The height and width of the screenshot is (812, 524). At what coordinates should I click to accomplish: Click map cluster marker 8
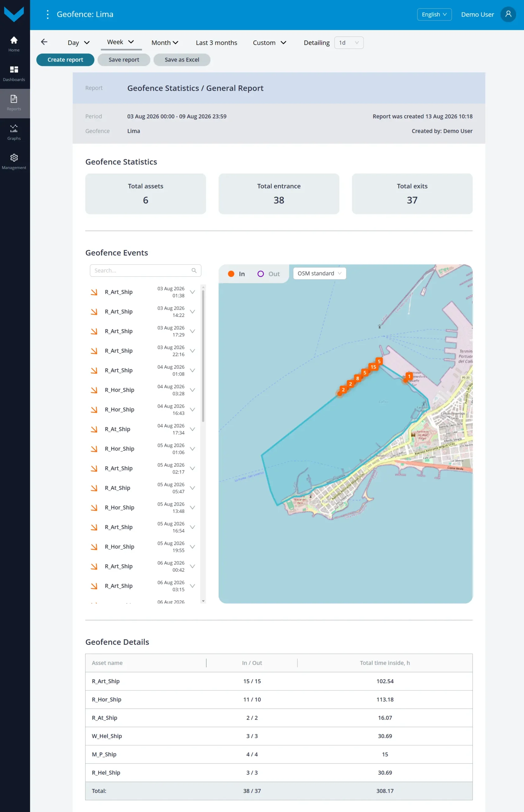point(358,378)
